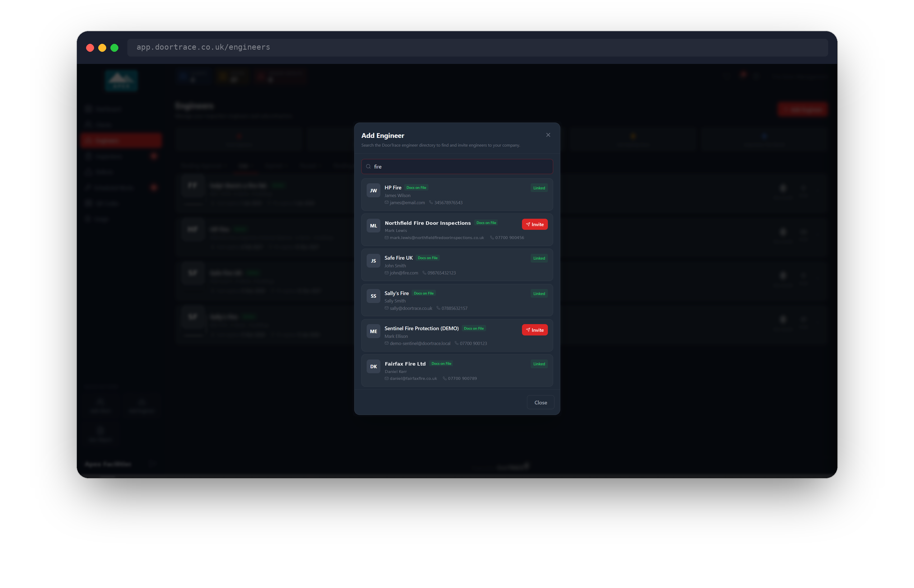The image size is (914, 588).
Task: Click email sally@doortrace.co.uk
Action: [411, 308]
